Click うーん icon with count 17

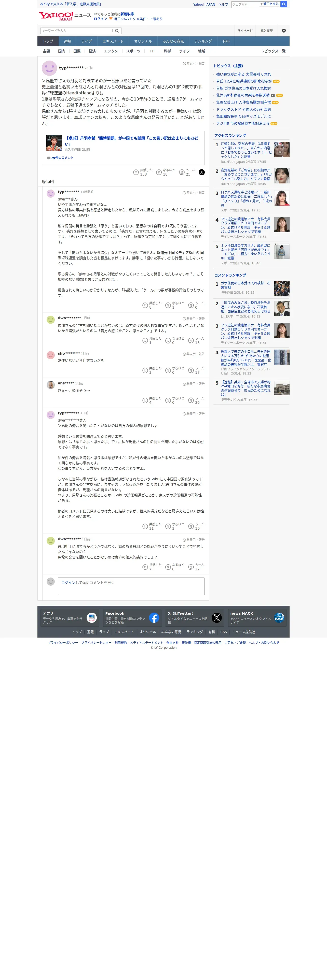click(x=191, y=370)
